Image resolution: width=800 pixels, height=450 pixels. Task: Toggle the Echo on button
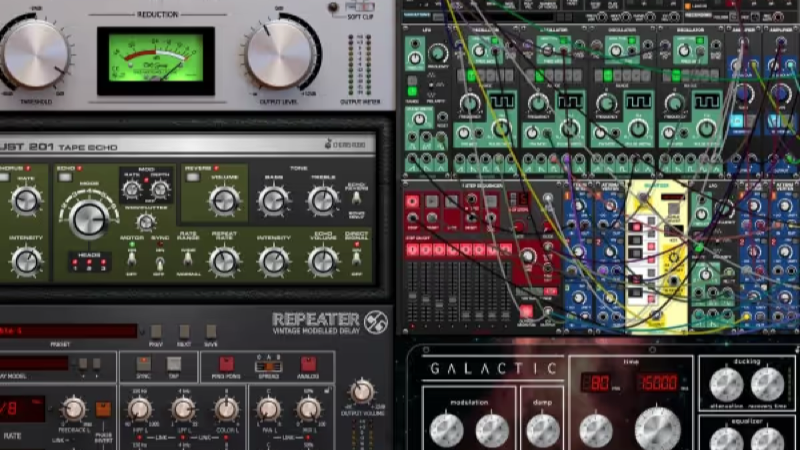pyautogui.click(x=64, y=177)
